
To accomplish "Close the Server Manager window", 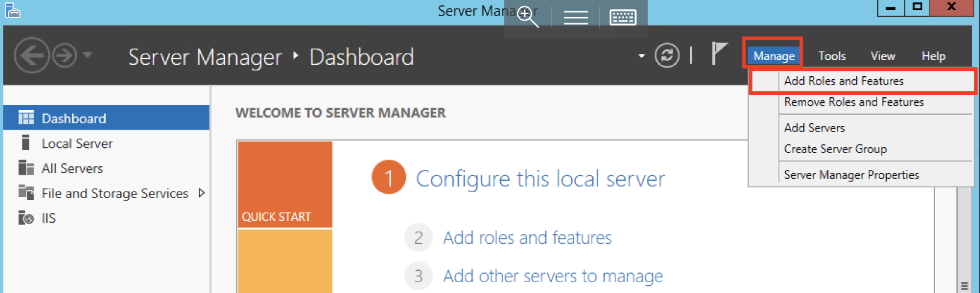I will click(x=952, y=7).
